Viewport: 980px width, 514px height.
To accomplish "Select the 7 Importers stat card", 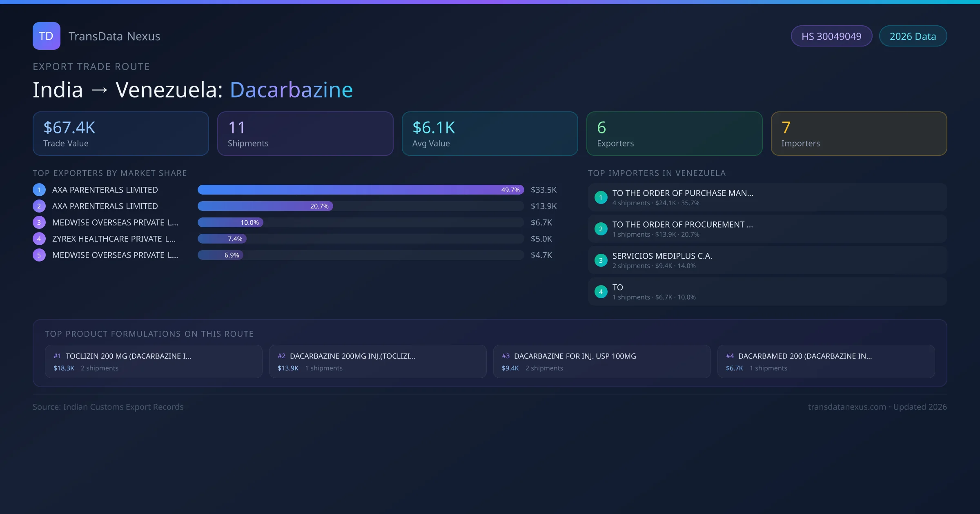I will point(859,133).
